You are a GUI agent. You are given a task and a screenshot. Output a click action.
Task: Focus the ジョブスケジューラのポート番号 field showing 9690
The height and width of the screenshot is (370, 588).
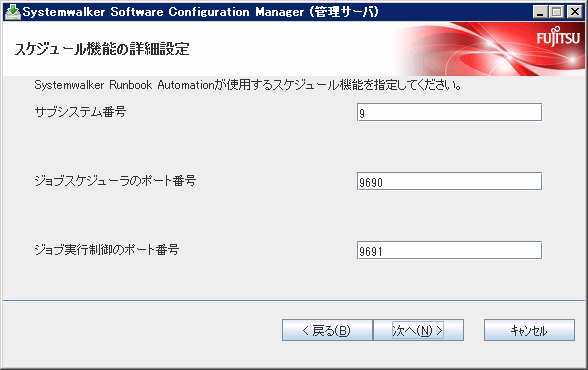449,181
